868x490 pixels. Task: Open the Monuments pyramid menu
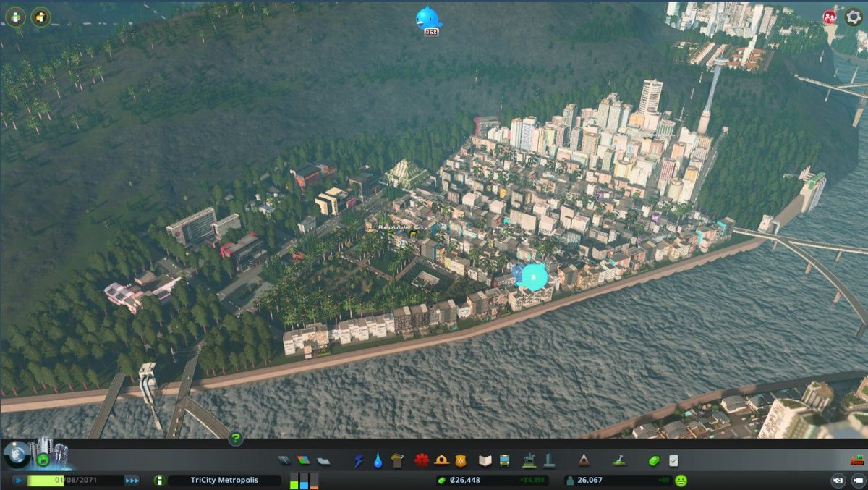pos(584,461)
